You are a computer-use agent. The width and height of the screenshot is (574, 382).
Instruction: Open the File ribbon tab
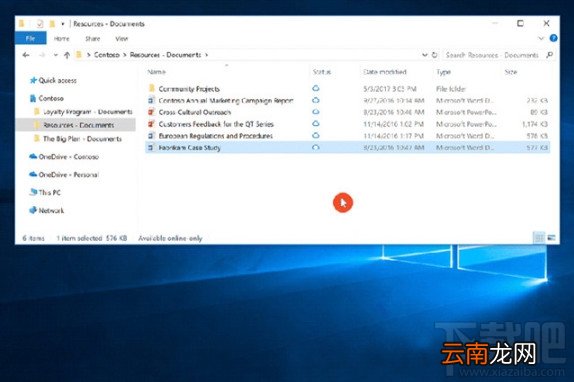coord(30,38)
